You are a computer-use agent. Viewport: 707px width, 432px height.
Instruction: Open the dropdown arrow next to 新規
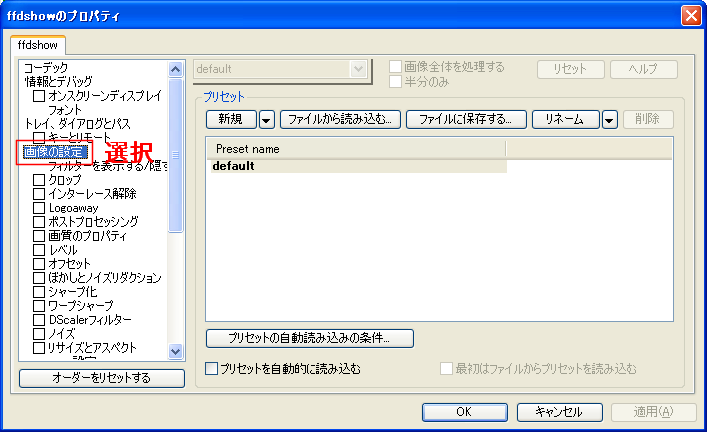pyautogui.click(x=266, y=119)
